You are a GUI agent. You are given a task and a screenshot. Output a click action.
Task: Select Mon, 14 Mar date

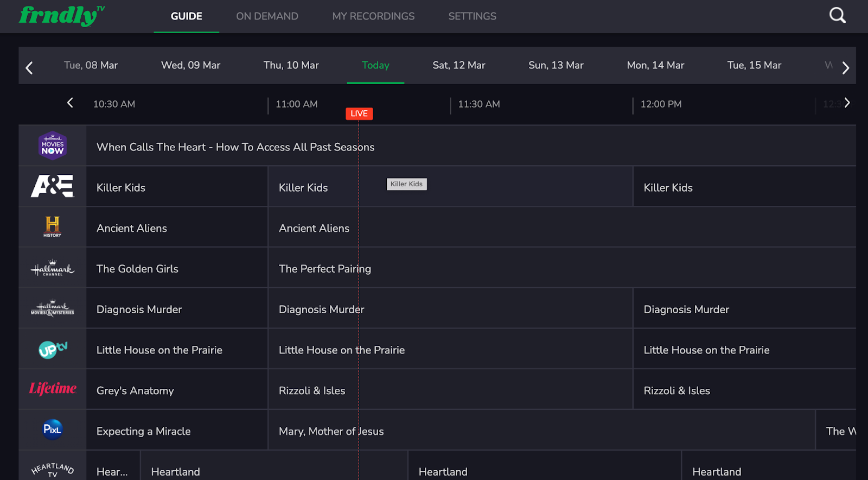pyautogui.click(x=655, y=65)
